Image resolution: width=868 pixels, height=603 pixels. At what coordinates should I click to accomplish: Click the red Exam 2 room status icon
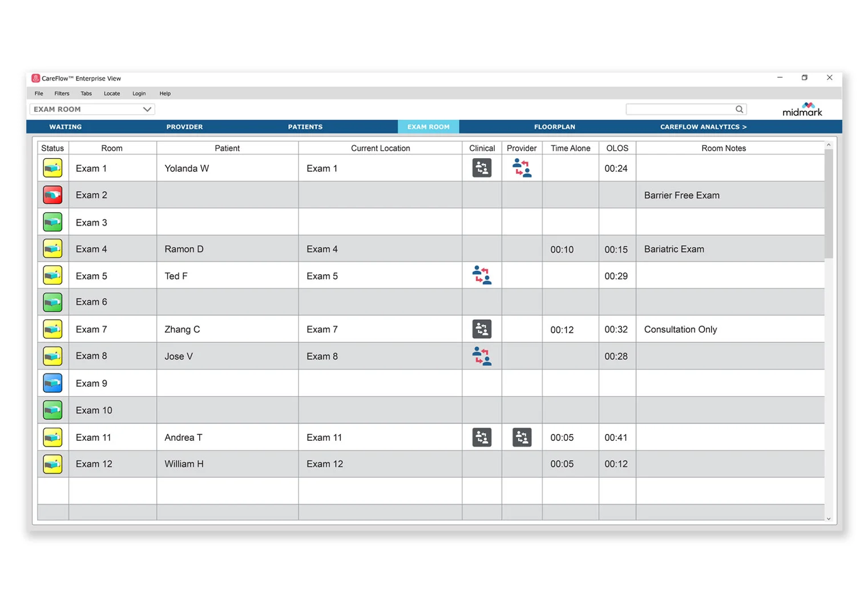click(x=53, y=194)
